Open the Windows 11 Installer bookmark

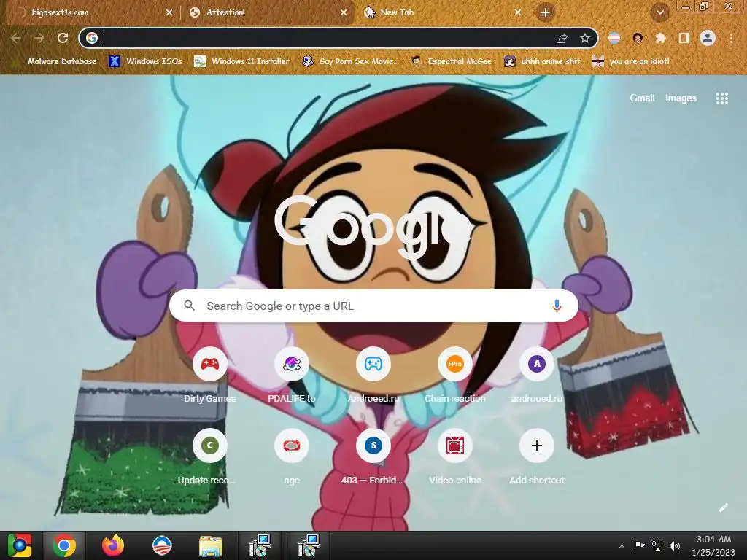click(x=242, y=61)
